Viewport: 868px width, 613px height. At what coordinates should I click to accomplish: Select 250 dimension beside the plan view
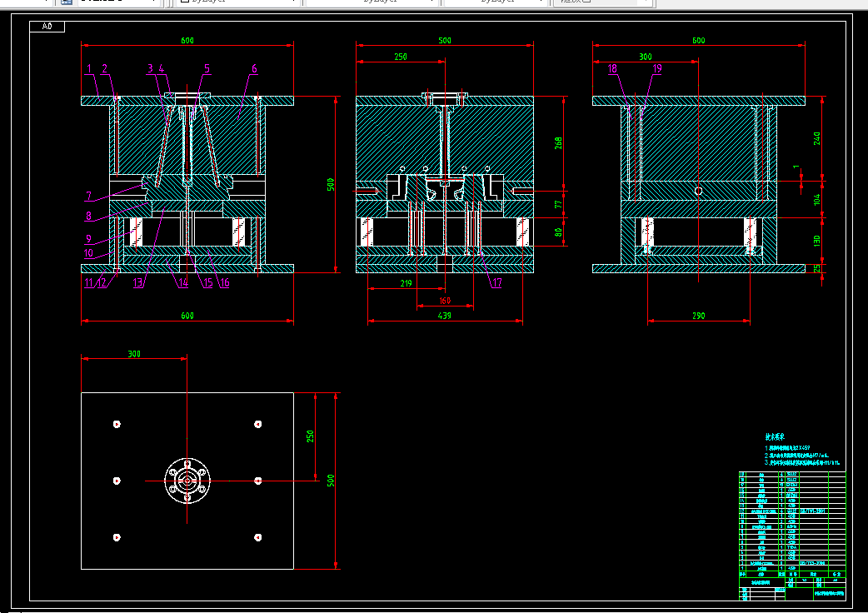[x=310, y=436]
